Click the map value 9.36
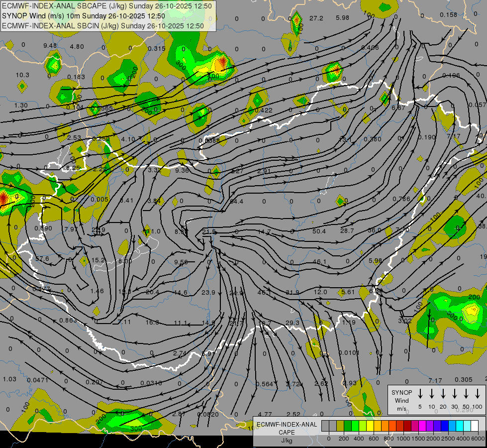The image size is (487, 448). pyautogui.click(x=182, y=170)
